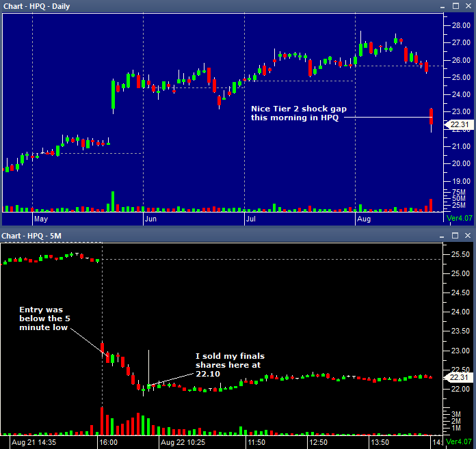Click the 25.50 price level on 5M axis

(460, 254)
